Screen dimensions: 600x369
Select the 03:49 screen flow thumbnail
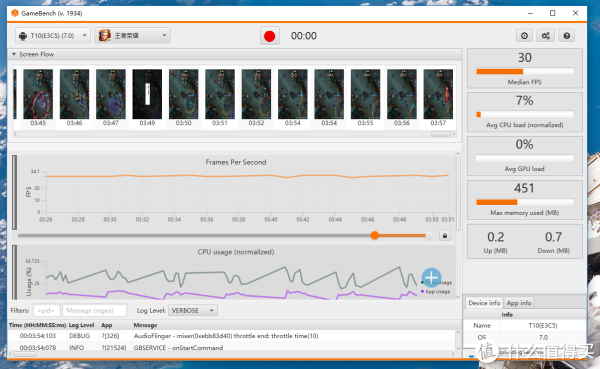147,98
